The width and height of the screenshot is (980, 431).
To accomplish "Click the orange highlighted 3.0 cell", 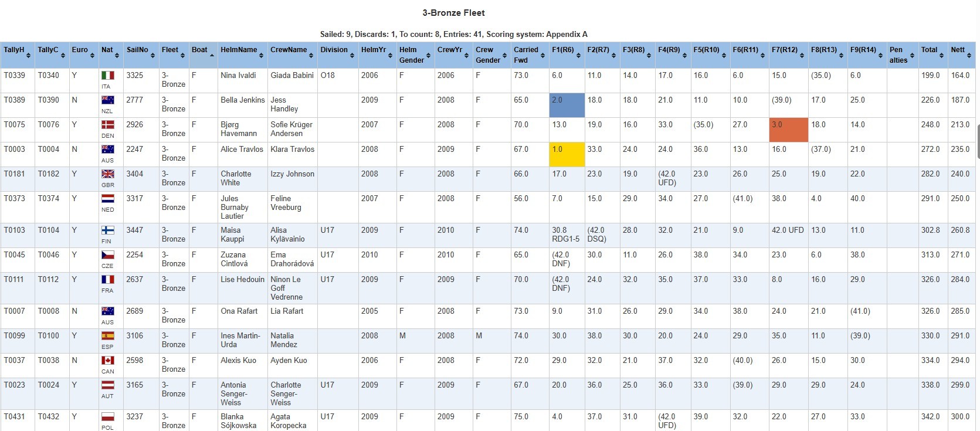I will [x=788, y=130].
